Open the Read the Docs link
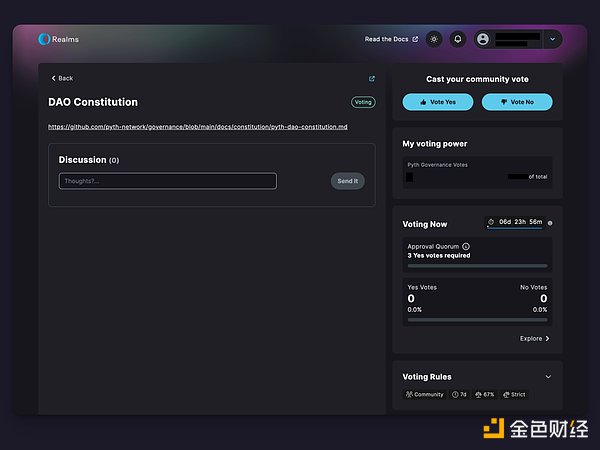Viewport: 600px width, 450px height. tap(391, 39)
